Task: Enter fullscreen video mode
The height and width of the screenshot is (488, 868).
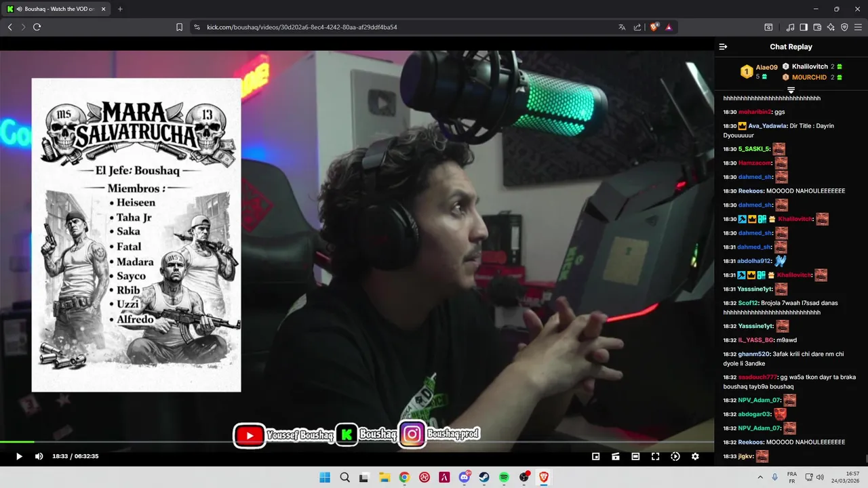Action: pyautogui.click(x=655, y=456)
